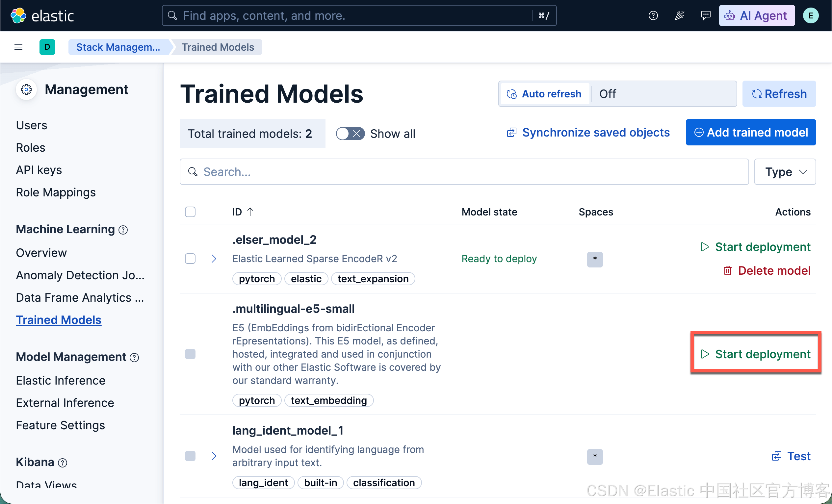Open the feedback chat icon
832x504 pixels.
pos(705,15)
